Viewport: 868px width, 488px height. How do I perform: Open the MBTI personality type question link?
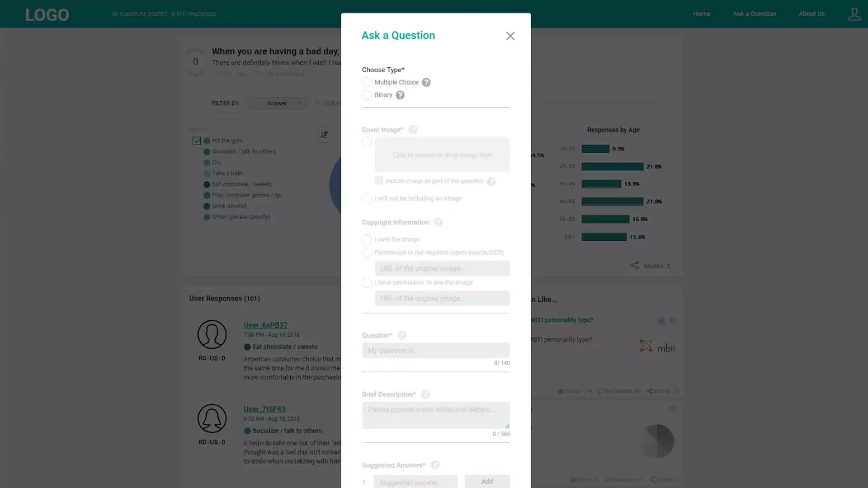pyautogui.click(x=561, y=320)
